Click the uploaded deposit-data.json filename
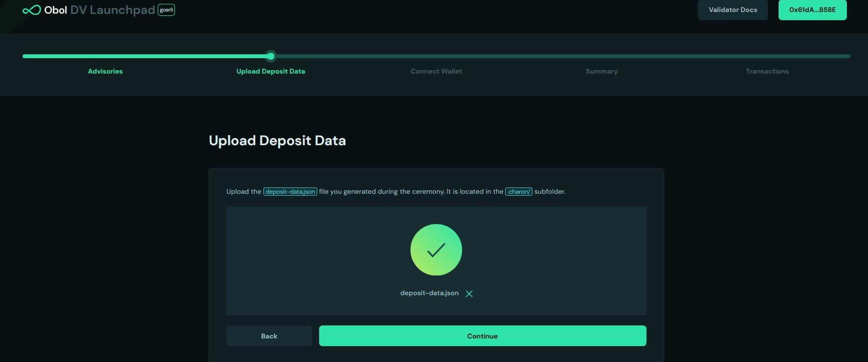Screen dimensions: 868x362 (429, 293)
